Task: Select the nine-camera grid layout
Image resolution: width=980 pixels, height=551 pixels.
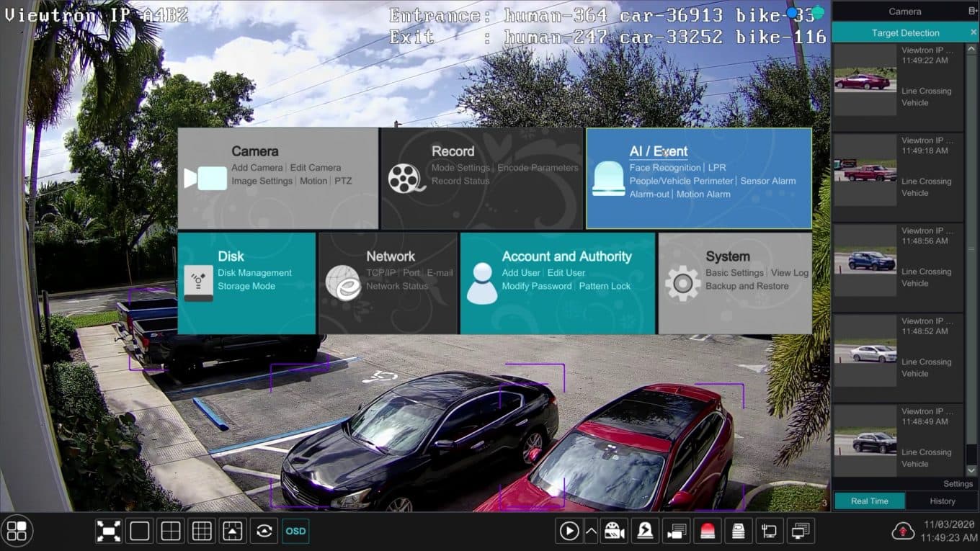Action: 202,531
